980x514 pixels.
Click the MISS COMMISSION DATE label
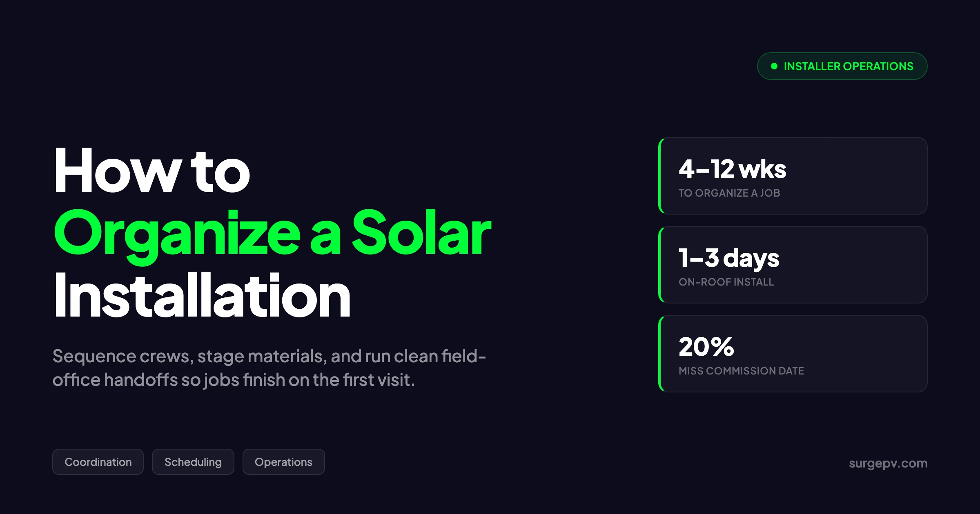click(x=741, y=371)
